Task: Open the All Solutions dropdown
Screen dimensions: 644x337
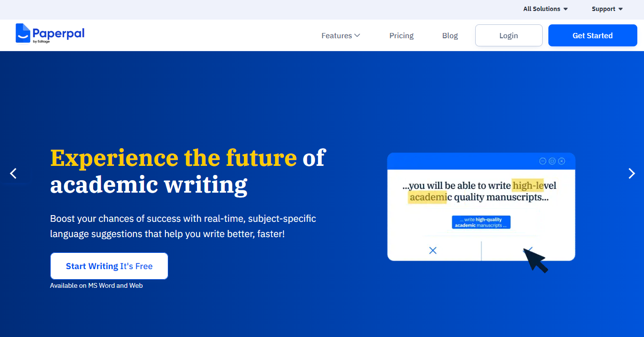Action: tap(546, 9)
